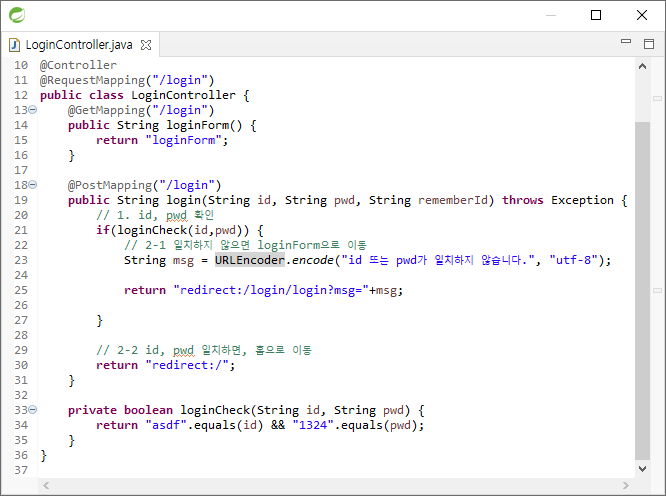The width and height of the screenshot is (666, 496).
Task: Click the @GetMapping annotation on line 13
Action: [107, 110]
